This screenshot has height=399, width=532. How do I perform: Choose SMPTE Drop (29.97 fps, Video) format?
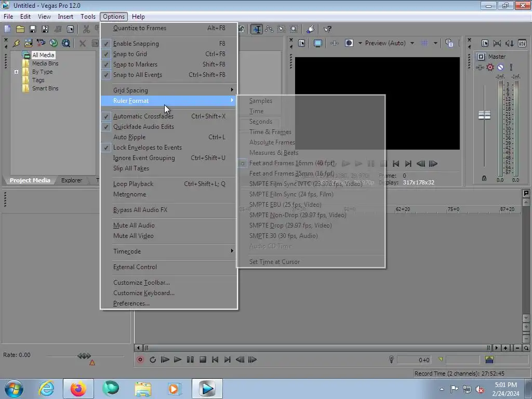point(311,225)
